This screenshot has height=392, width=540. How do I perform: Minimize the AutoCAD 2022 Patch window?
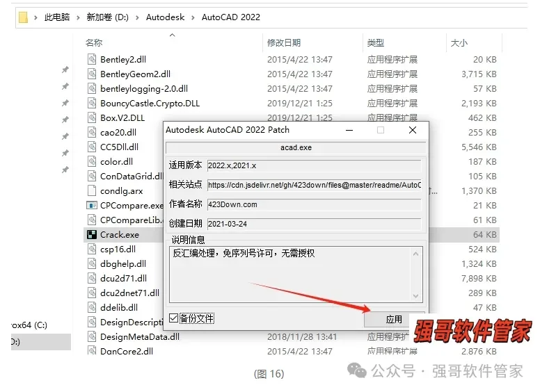[x=349, y=130]
